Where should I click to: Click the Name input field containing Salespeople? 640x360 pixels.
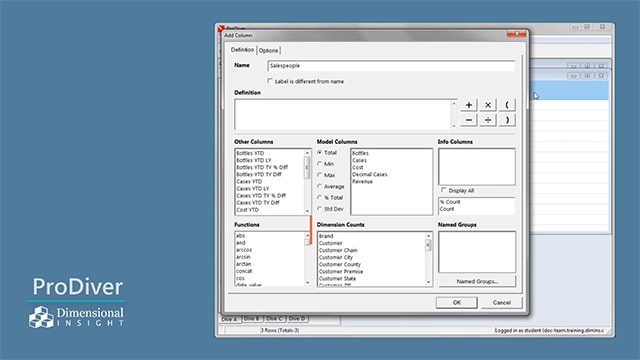click(x=391, y=66)
